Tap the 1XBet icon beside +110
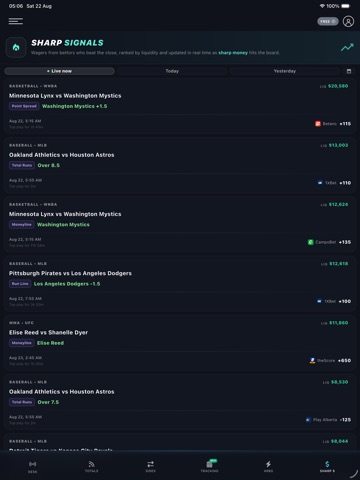The width and height of the screenshot is (360, 480). [x=320, y=183]
